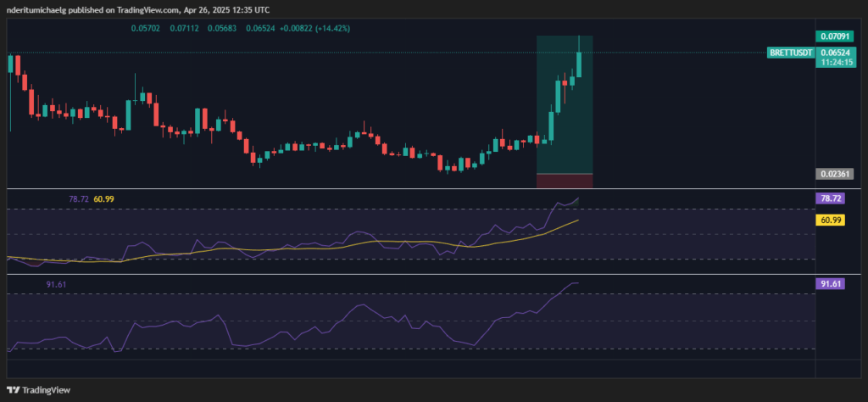Click the yellow 60.99 axis label
Screen dimensions: 868x402
click(829, 220)
